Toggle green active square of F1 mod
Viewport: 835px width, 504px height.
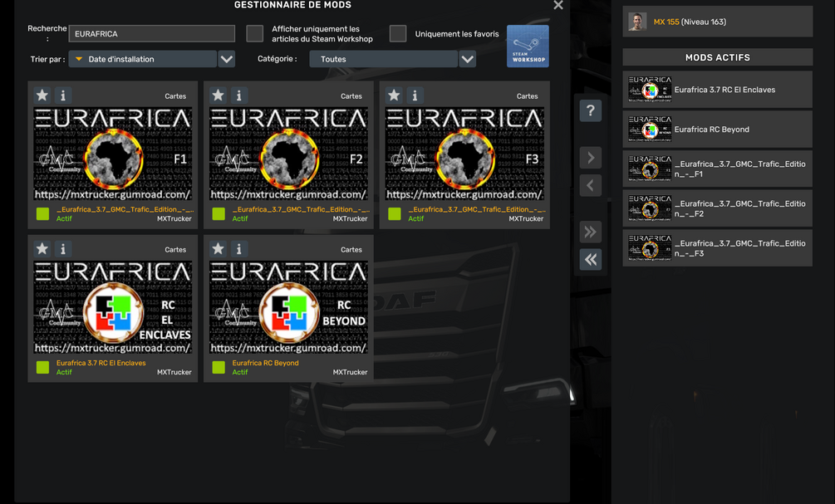pos(42,214)
